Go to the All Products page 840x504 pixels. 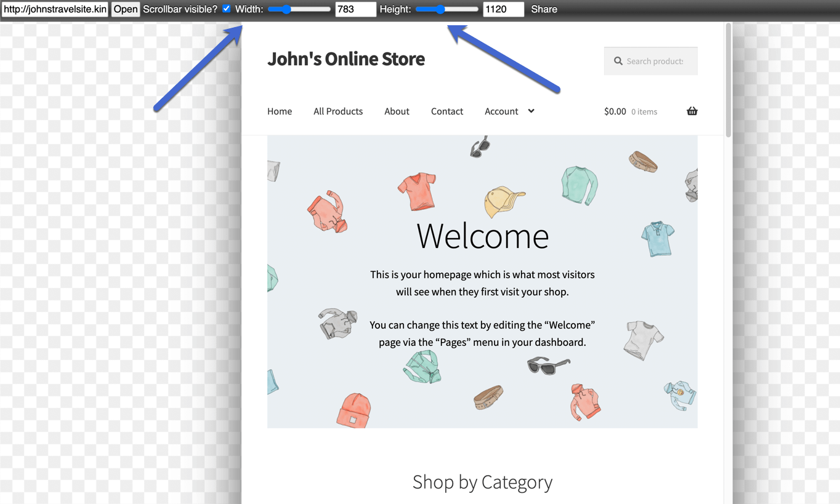pos(338,111)
